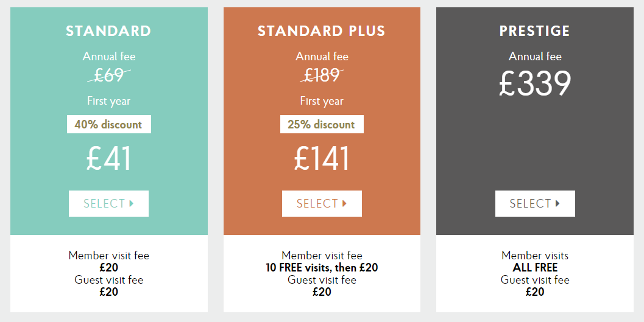The image size is (644, 322).
Task: Click the 40% discount badge
Action: tap(109, 124)
